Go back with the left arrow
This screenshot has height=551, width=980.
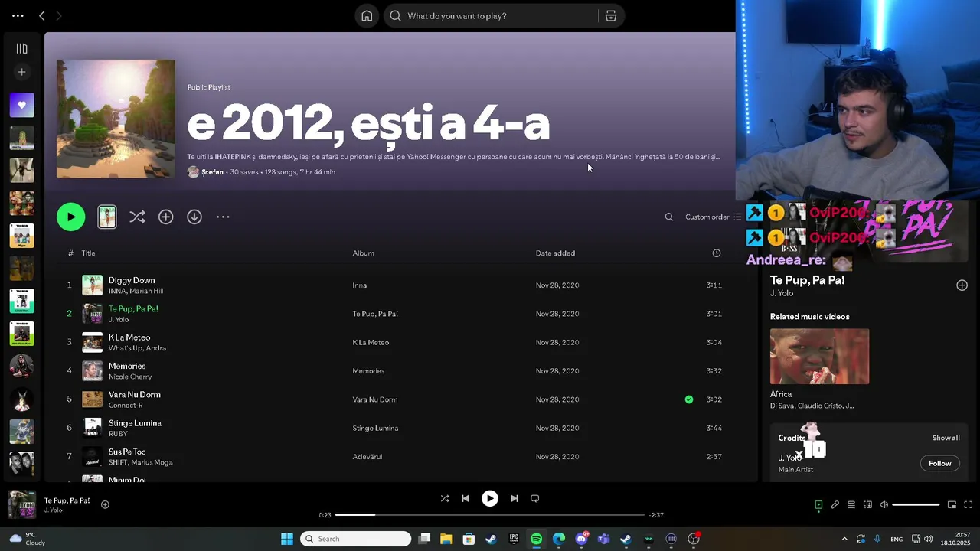42,15
